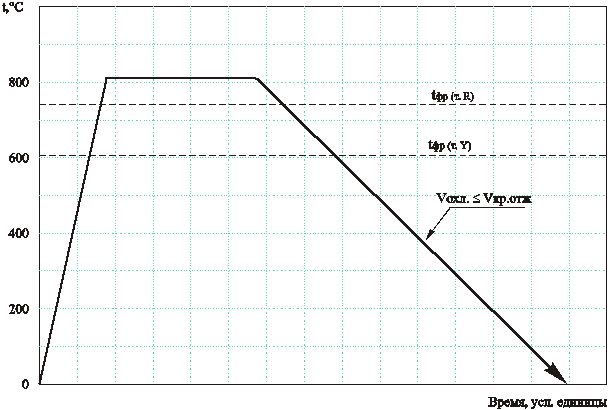Click the Время, усл. единицы axis title

[x=544, y=401]
